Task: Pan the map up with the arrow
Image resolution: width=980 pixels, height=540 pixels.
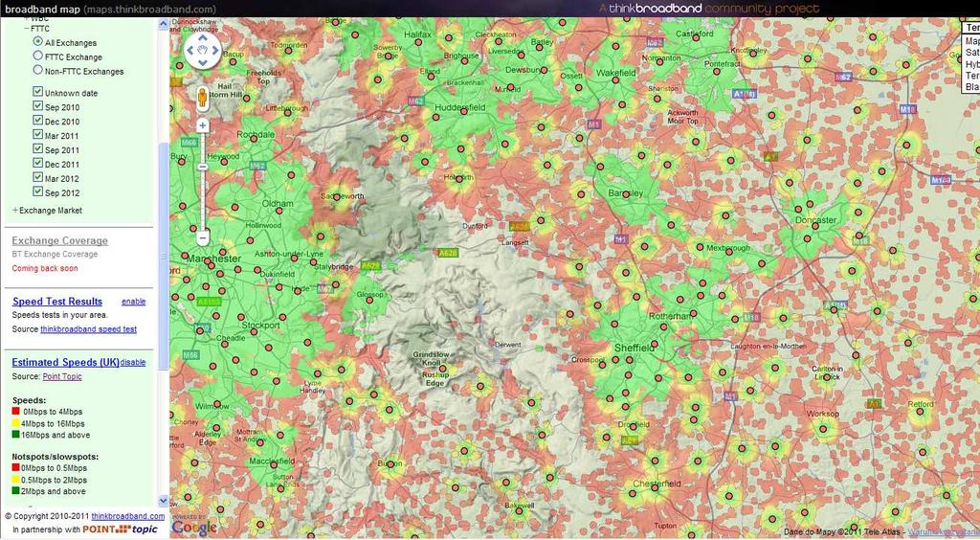Action: (203, 37)
